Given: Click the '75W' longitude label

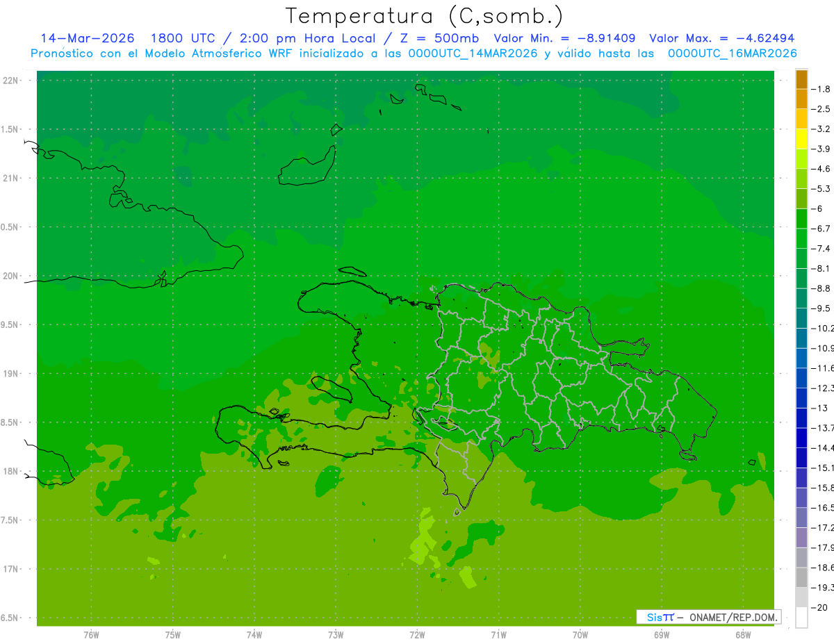Looking at the screenshot, I should [172, 635].
